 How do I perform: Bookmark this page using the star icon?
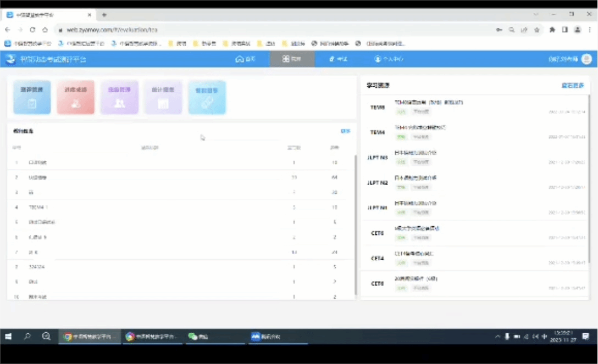(x=536, y=30)
